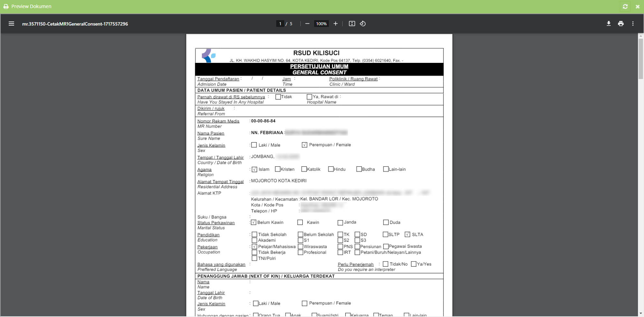
Task: Click the address MOJOROTO KOTA KEDIRI
Action: (x=279, y=181)
